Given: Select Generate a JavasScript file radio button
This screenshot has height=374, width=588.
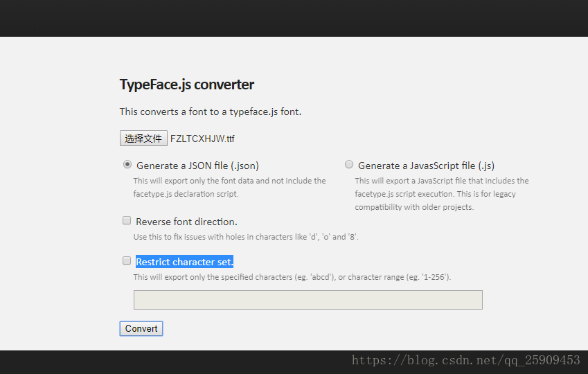Looking at the screenshot, I should point(349,164).
